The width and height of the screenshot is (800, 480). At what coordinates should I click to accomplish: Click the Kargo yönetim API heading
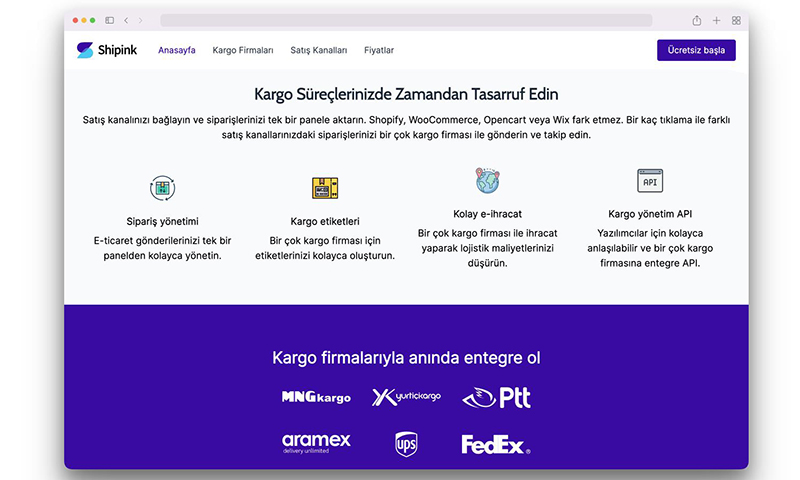pyautogui.click(x=650, y=214)
